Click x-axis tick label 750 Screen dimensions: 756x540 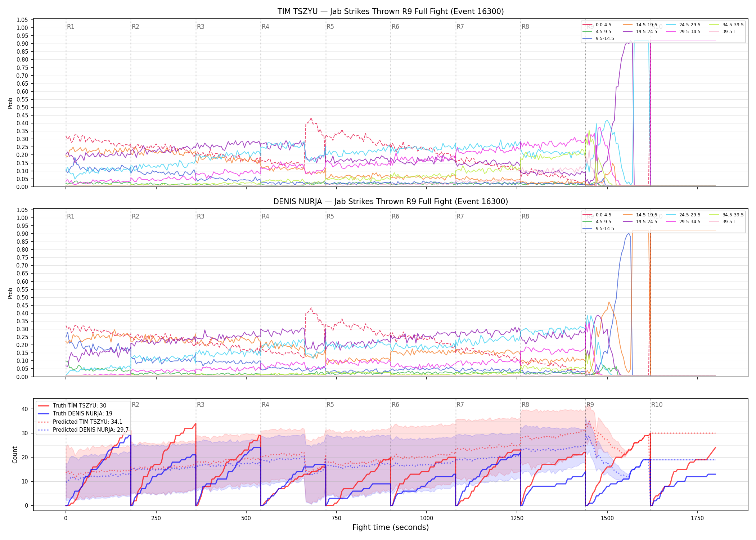click(x=336, y=518)
